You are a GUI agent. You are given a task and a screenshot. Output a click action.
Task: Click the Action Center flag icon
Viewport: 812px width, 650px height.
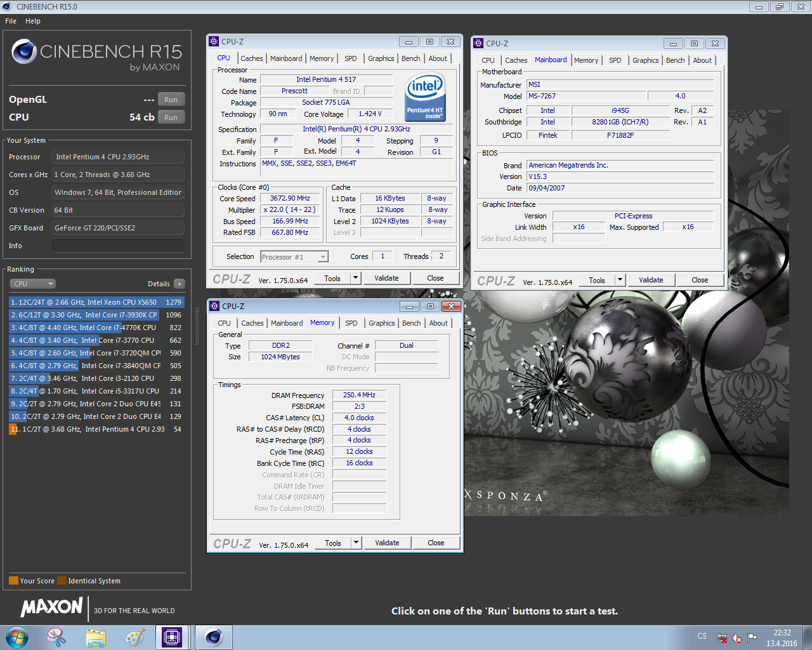[x=752, y=638]
